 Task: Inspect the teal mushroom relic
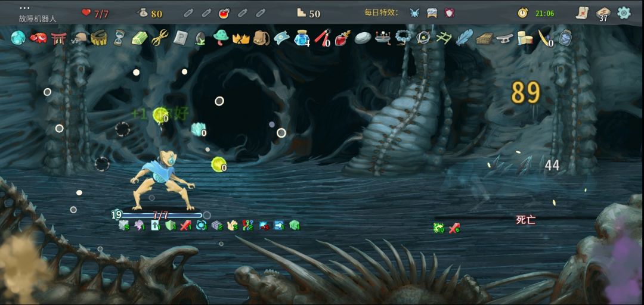pyautogui.click(x=221, y=38)
